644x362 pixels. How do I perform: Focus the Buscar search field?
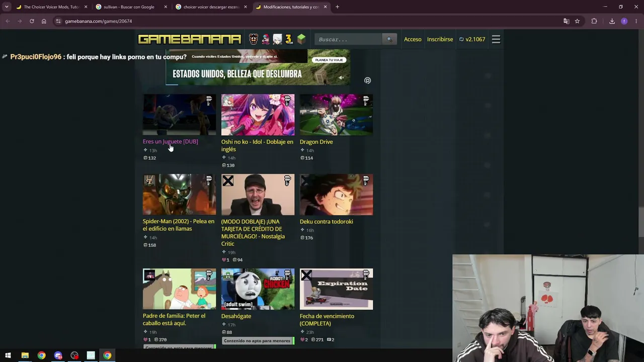click(348, 39)
